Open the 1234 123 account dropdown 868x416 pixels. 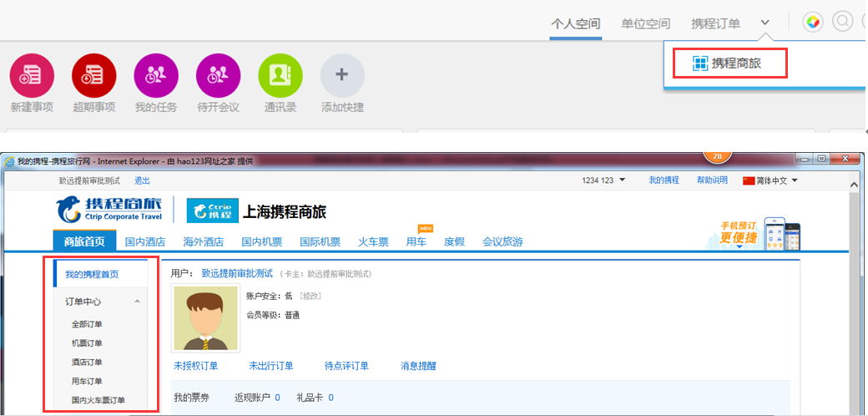(603, 180)
